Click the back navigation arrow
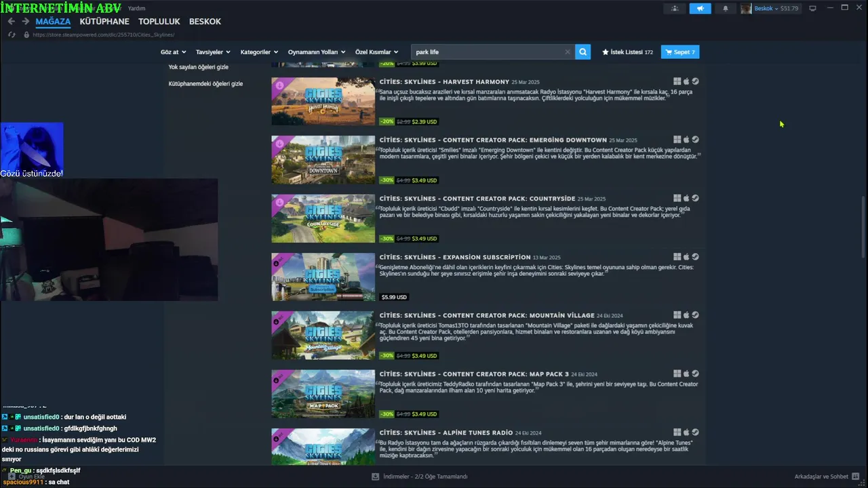The image size is (868, 488). 11,22
